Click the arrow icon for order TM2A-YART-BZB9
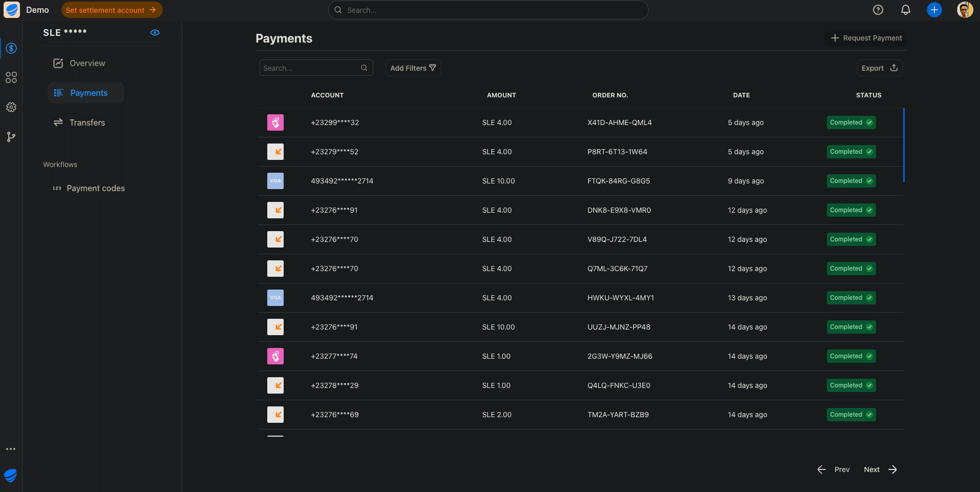The height and width of the screenshot is (492, 980). point(275,415)
